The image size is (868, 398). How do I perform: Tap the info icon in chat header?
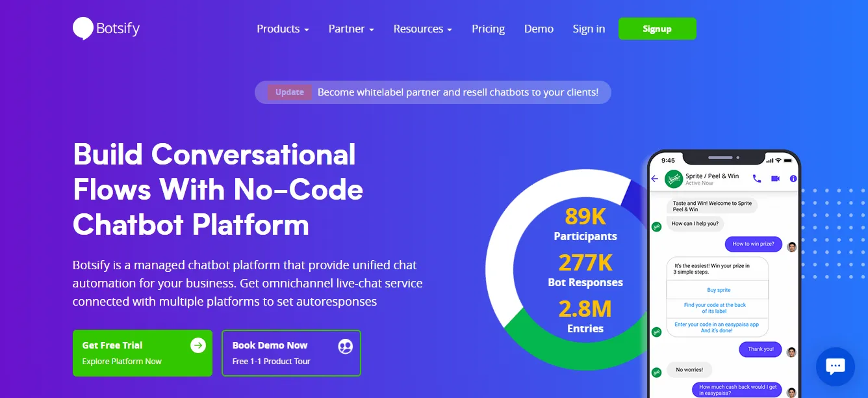pos(793,178)
